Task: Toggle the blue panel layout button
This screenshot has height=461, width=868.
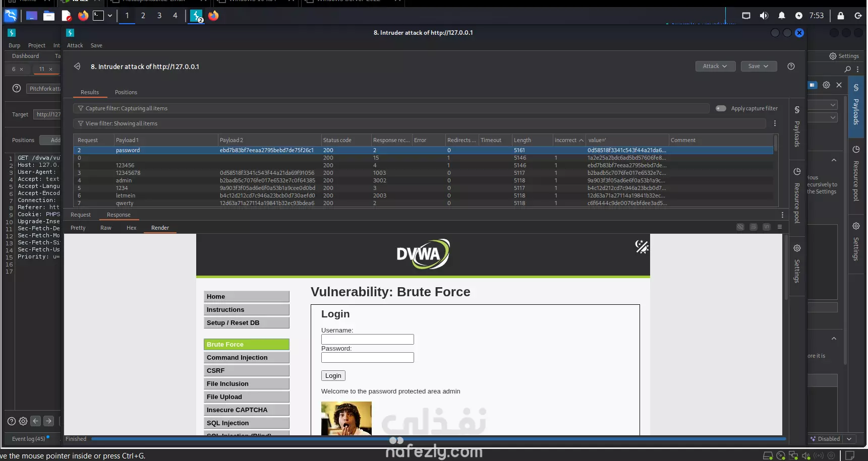Action: pyautogui.click(x=812, y=85)
